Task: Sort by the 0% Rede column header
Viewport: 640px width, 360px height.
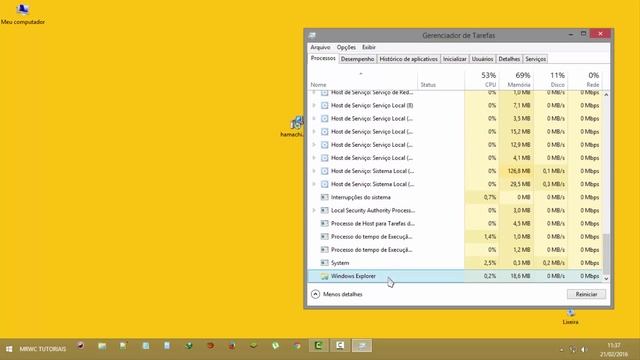Action: [x=585, y=80]
